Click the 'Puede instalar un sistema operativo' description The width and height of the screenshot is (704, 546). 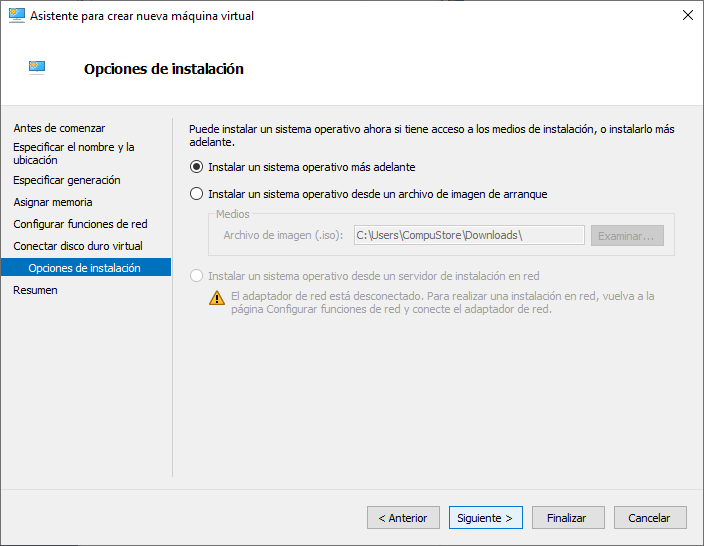pyautogui.click(x=431, y=135)
